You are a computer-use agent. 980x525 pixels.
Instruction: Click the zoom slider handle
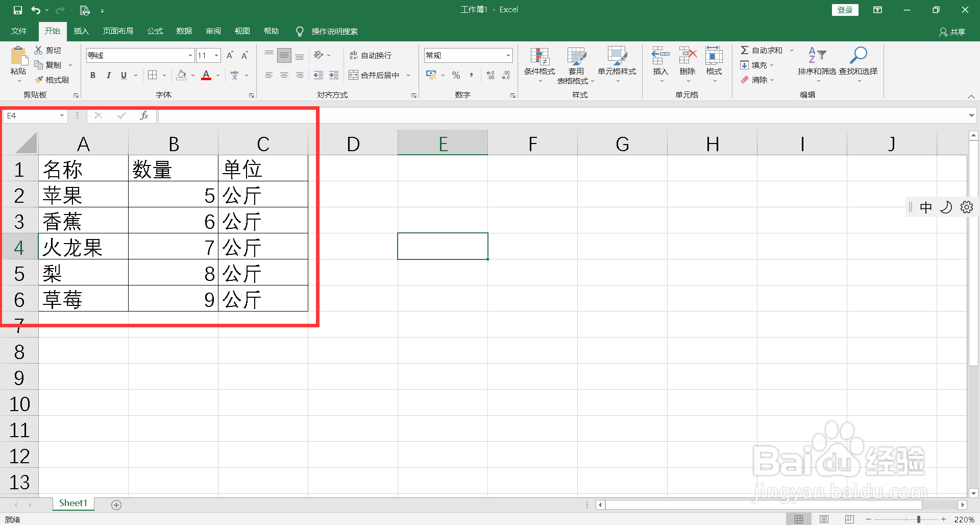tap(918, 519)
